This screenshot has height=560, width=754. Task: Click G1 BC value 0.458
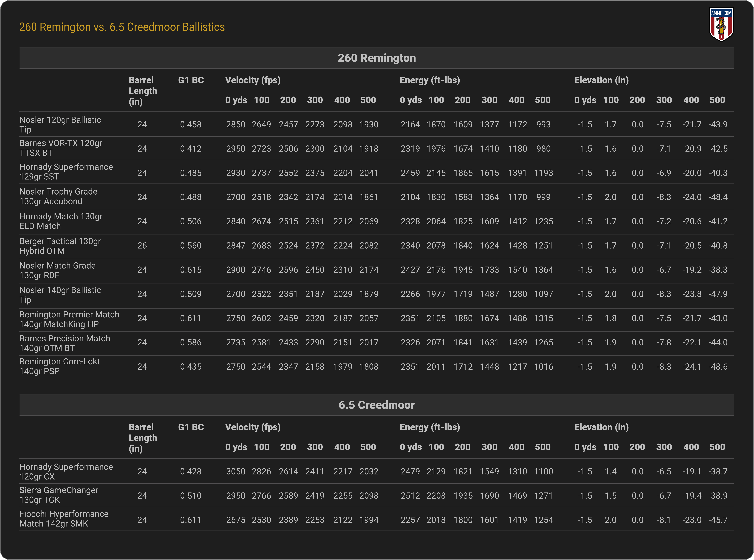click(x=191, y=125)
